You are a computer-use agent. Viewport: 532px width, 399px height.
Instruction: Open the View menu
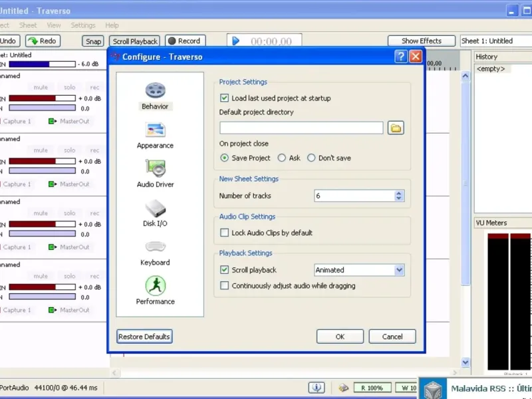point(54,25)
